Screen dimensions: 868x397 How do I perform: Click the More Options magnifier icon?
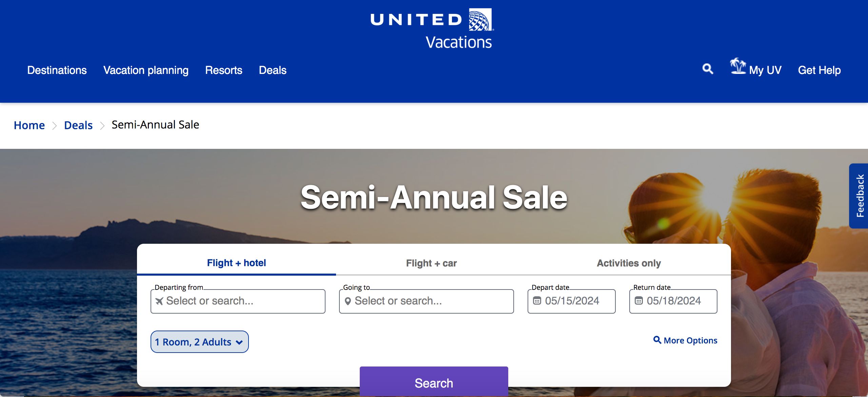pyautogui.click(x=657, y=340)
